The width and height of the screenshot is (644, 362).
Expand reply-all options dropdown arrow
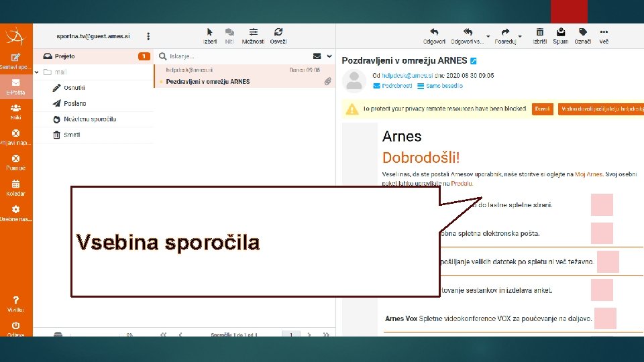point(488,36)
